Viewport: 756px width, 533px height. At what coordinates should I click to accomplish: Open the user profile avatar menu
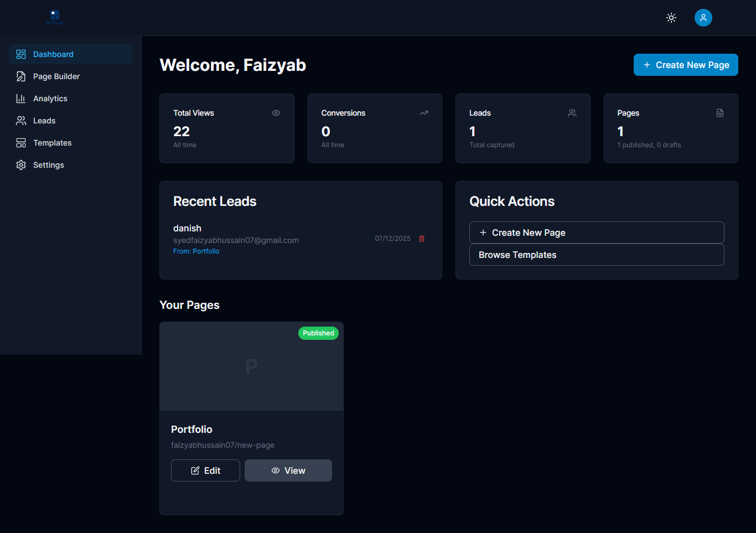703,17
